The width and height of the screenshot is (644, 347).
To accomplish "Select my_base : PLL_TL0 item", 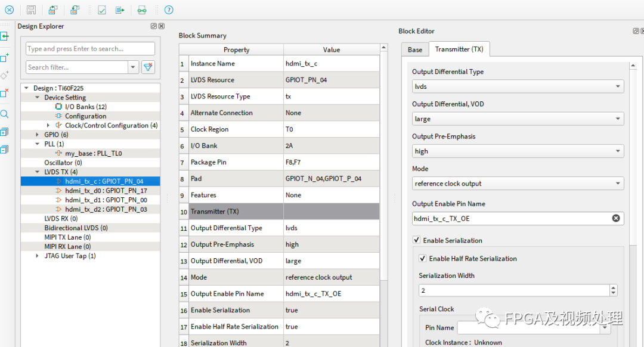I will tap(93, 153).
